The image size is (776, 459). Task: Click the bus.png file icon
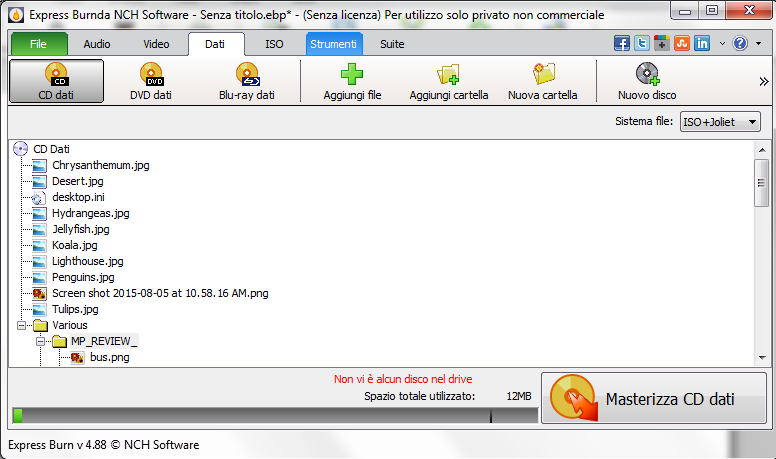tap(77, 357)
